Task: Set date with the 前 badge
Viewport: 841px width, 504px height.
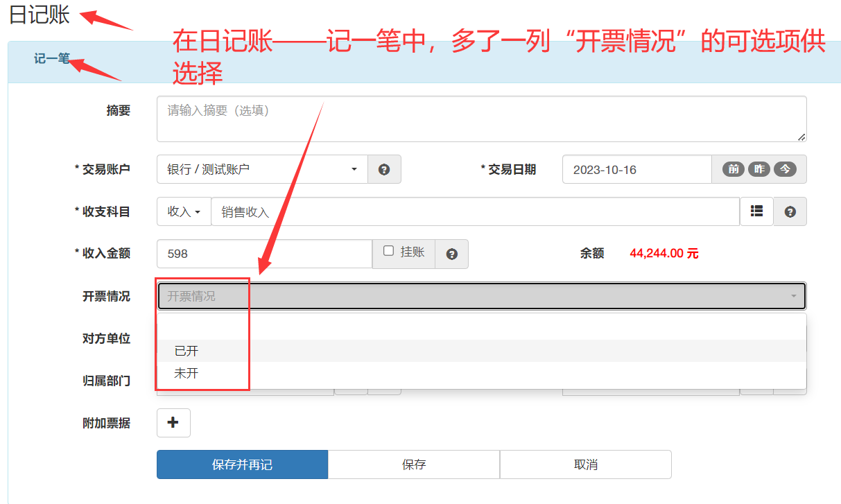Action: (733, 169)
